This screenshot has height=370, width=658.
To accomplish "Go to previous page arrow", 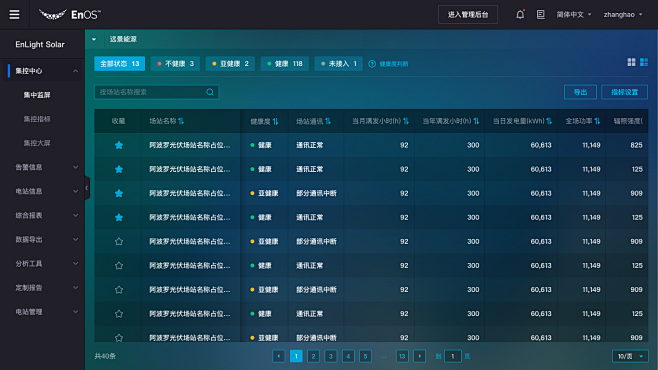I will [x=279, y=356].
